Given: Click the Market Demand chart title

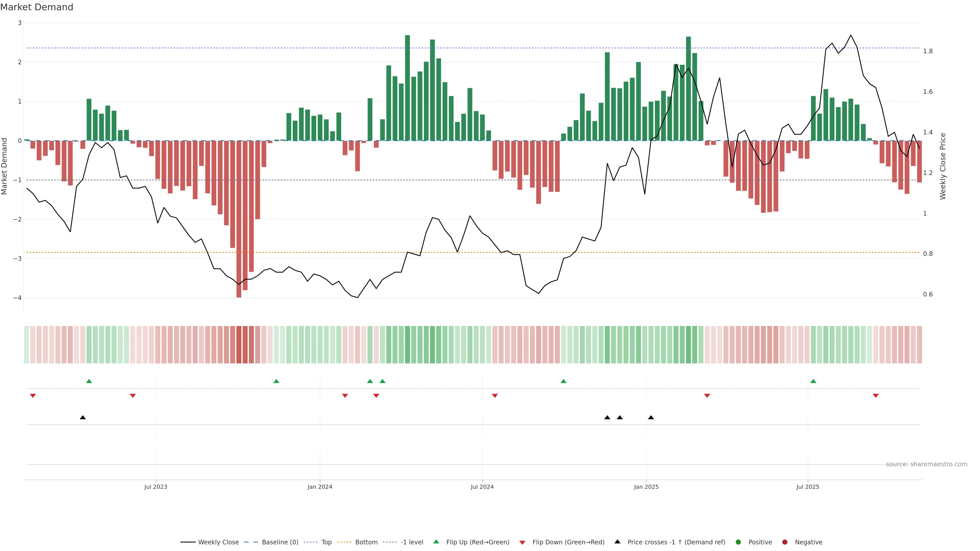Looking at the screenshot, I should coord(36,7).
